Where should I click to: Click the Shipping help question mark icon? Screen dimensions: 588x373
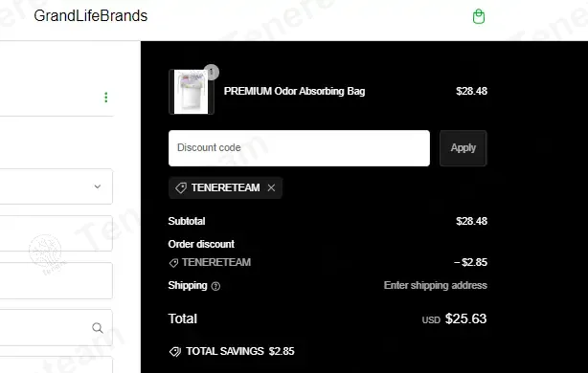point(215,286)
